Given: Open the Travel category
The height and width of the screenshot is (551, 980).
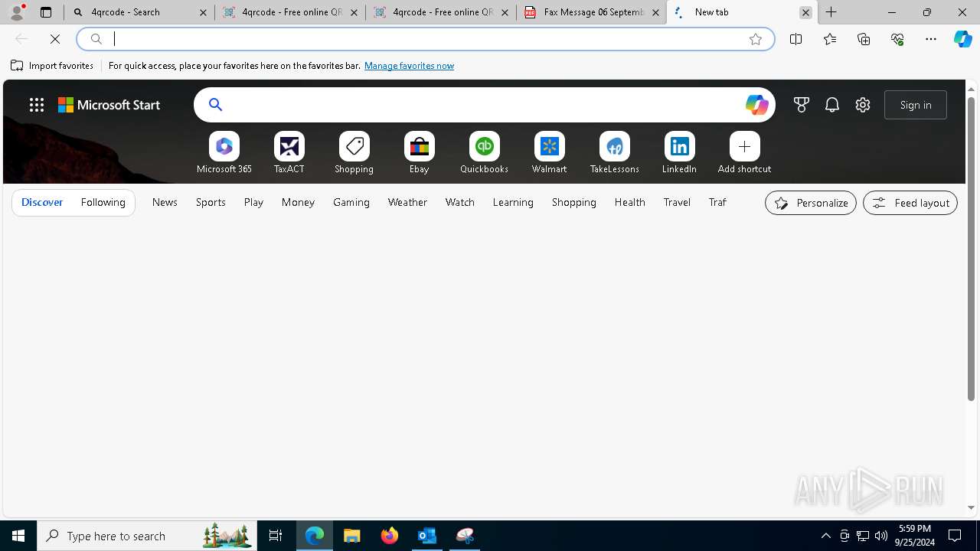Looking at the screenshot, I should pos(677,202).
